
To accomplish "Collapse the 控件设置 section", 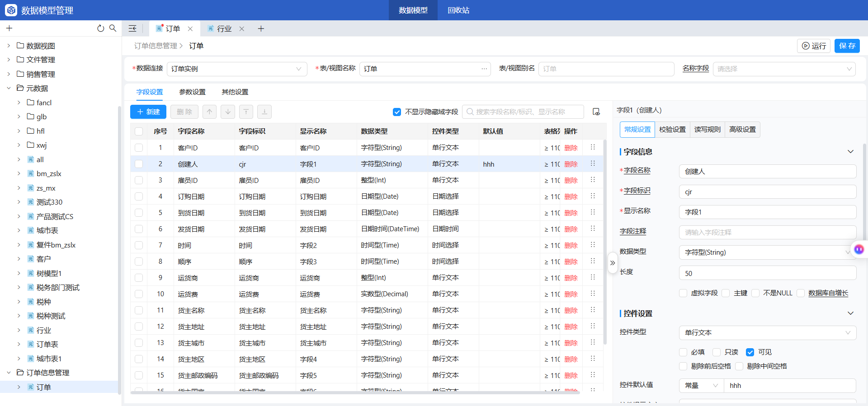I will 850,313.
